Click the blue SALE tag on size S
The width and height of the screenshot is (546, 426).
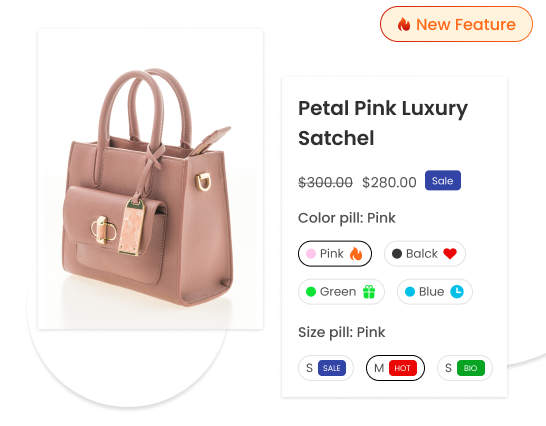click(332, 368)
